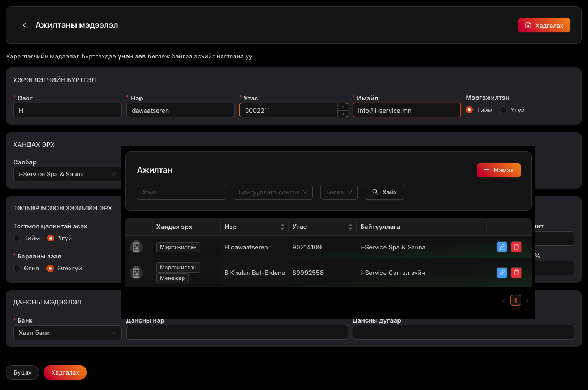This screenshot has height=390, width=588.
Task: Click the Нэмэх add employee button
Action: 498,170
